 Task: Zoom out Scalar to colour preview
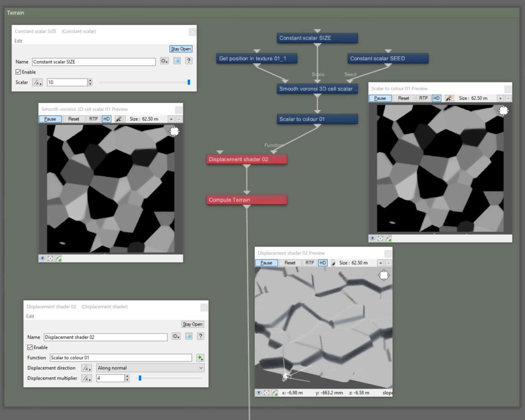(x=508, y=98)
